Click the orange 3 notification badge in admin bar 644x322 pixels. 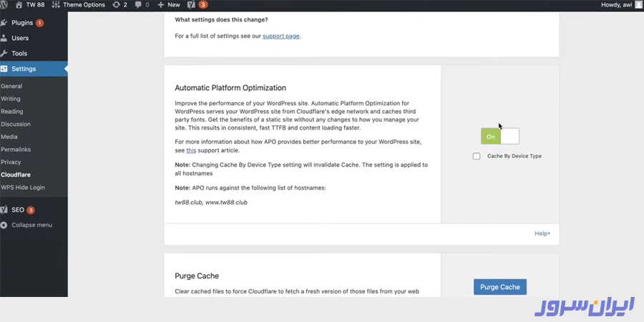203,5
